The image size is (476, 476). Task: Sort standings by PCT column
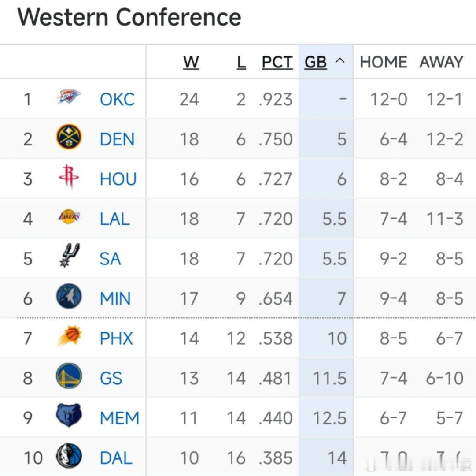click(277, 63)
